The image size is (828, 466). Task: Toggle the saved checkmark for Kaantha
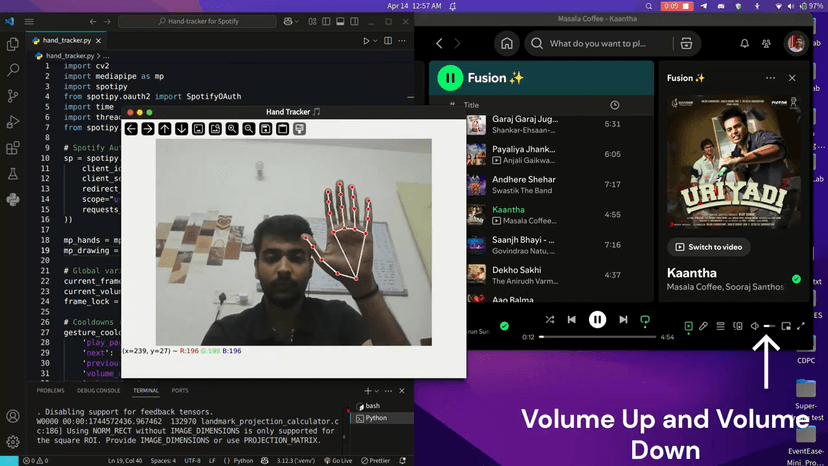[x=796, y=279]
